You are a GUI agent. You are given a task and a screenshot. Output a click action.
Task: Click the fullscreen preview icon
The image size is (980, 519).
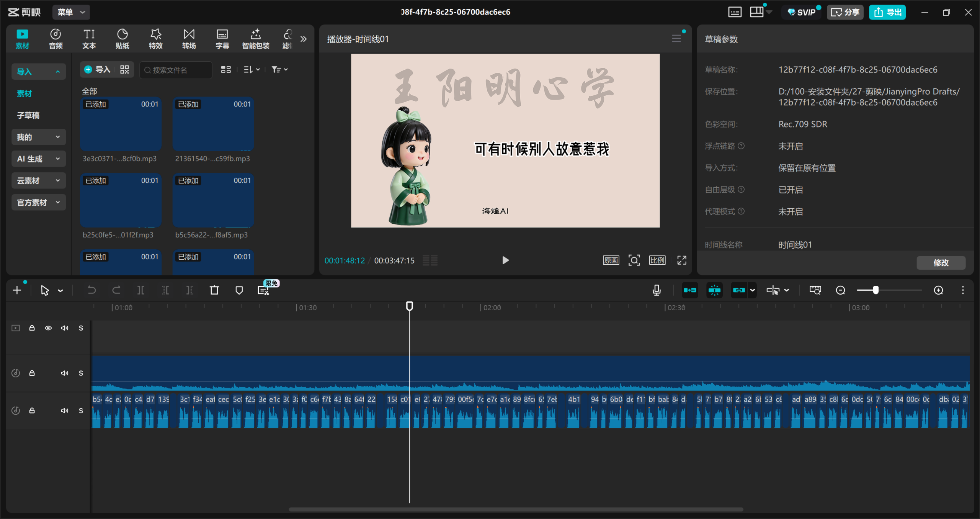click(x=681, y=260)
